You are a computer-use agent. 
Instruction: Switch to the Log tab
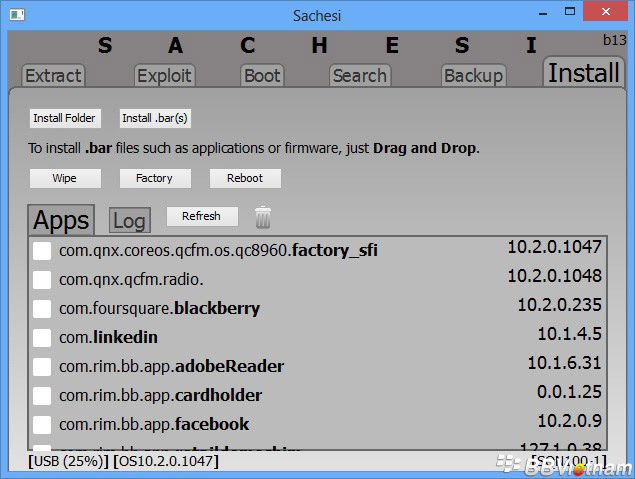(x=130, y=221)
